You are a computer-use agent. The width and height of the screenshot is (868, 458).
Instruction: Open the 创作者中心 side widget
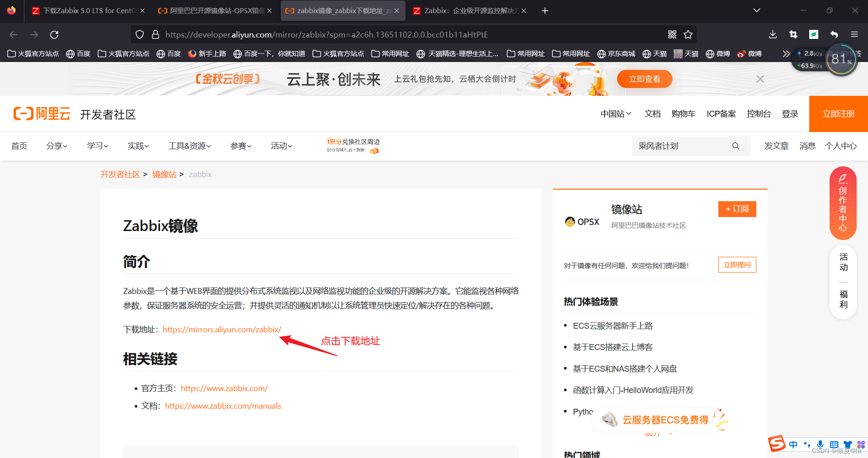[843, 203]
